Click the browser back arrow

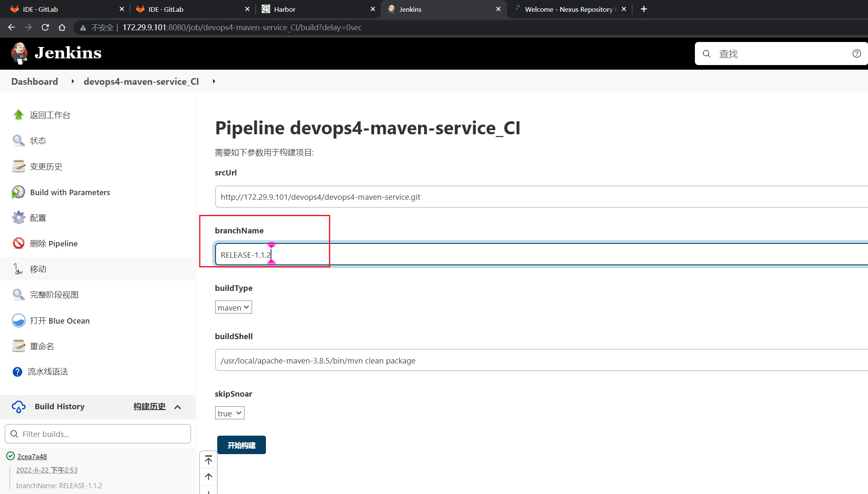[x=11, y=27]
